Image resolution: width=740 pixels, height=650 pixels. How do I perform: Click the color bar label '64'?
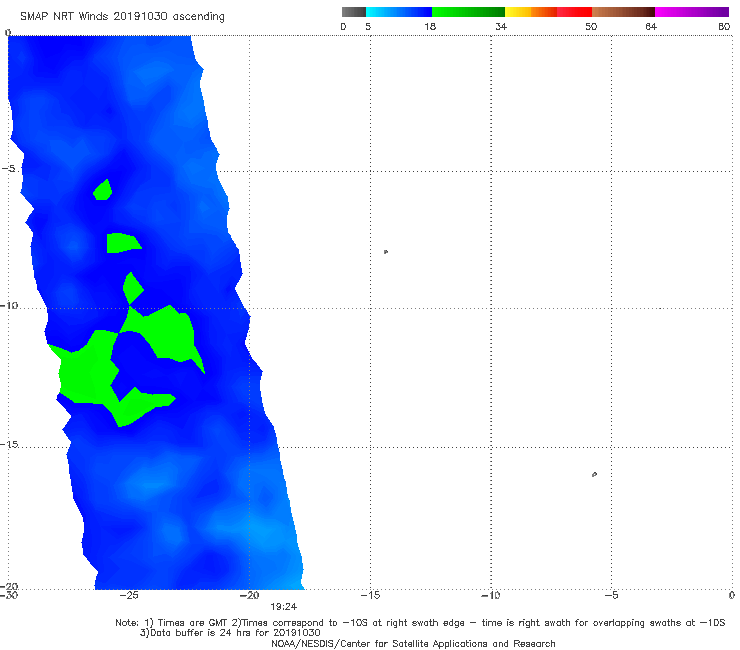tap(651, 26)
